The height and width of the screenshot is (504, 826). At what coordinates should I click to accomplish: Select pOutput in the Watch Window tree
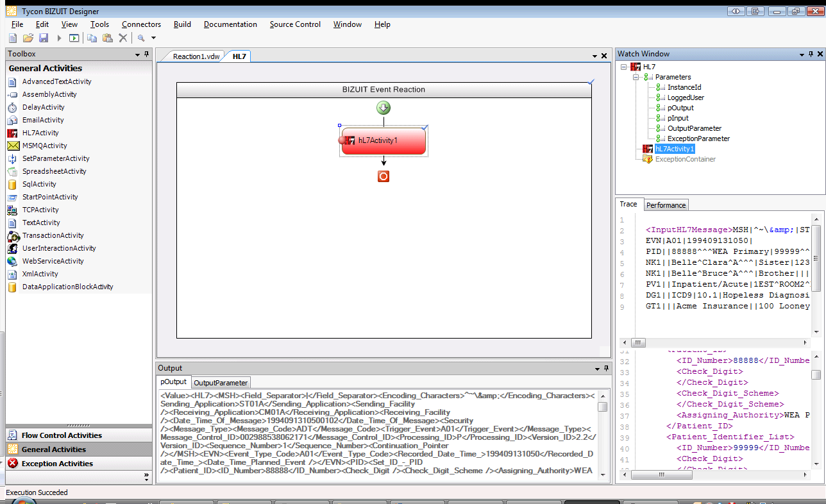click(680, 108)
